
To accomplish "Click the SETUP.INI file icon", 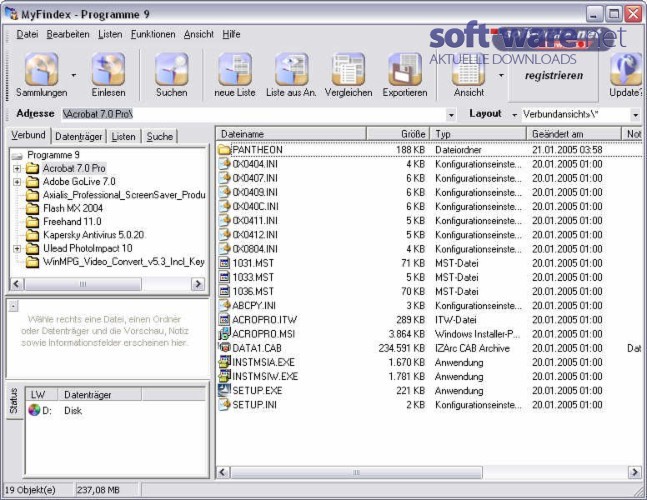I will pos(224,404).
